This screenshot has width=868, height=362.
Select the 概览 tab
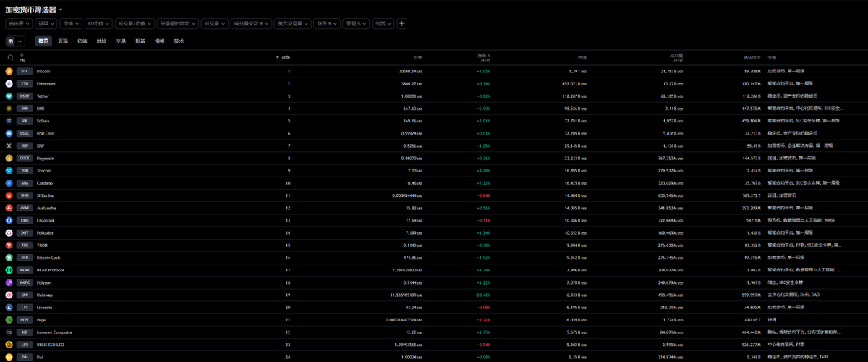pos(43,41)
